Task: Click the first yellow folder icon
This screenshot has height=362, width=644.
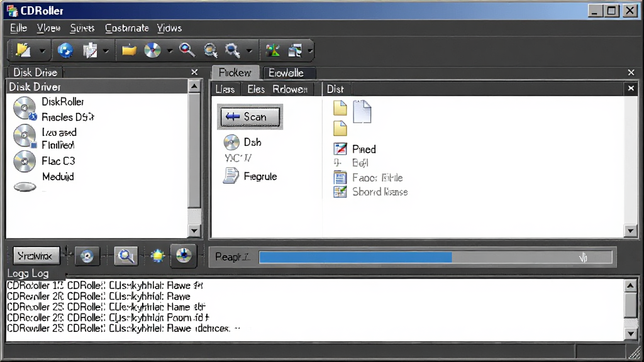Action: coord(340,108)
